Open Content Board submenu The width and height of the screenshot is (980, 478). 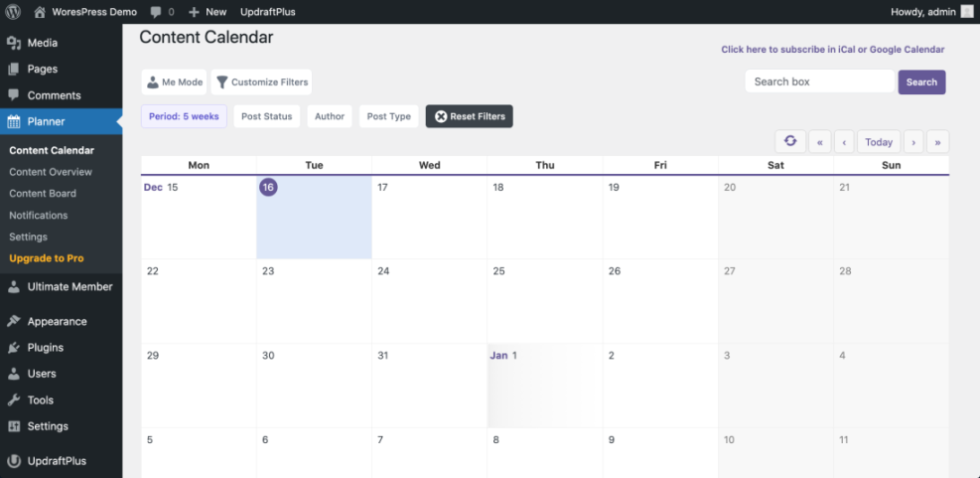(43, 194)
